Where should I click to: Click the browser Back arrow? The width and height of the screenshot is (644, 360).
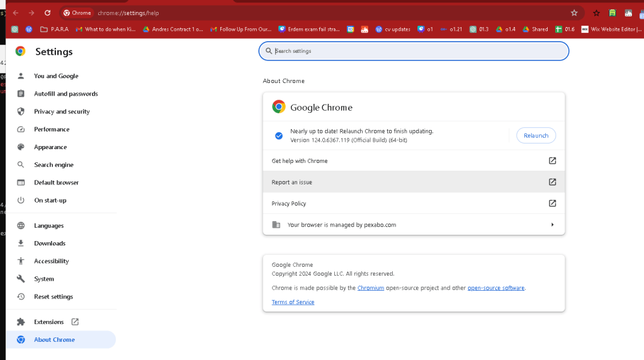[16, 13]
